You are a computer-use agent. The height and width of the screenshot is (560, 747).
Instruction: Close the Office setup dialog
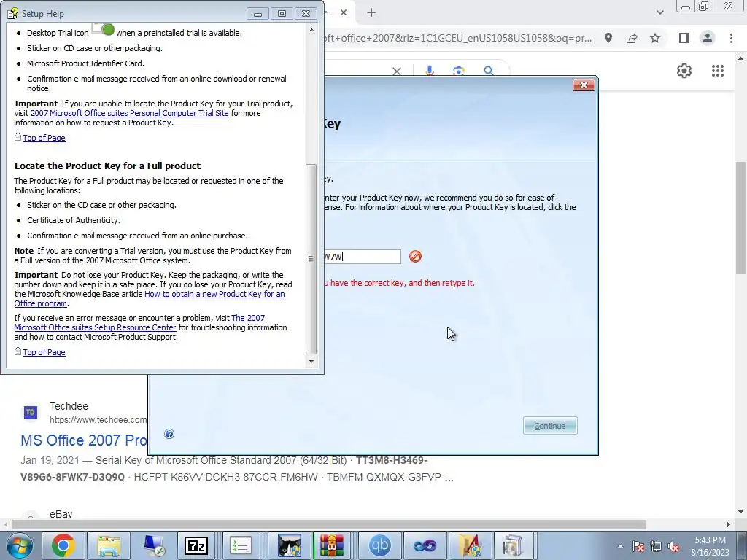click(x=584, y=85)
